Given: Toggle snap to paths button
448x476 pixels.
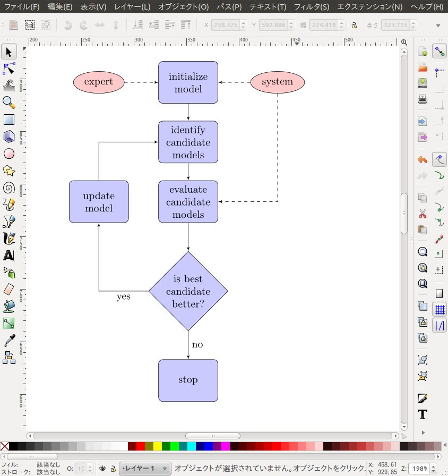Looking at the screenshot, I should click(x=440, y=175).
